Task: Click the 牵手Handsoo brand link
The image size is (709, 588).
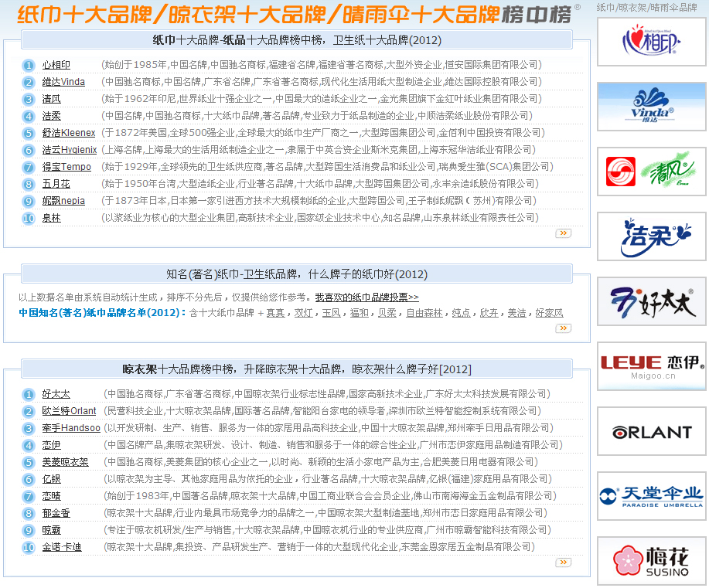Action: coord(71,428)
